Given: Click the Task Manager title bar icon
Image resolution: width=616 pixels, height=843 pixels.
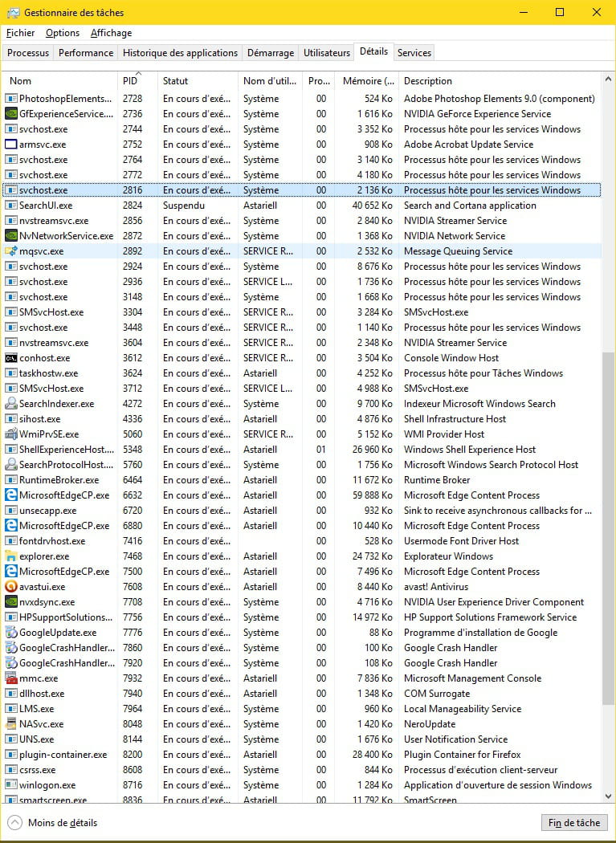Looking at the screenshot, I should point(13,12).
